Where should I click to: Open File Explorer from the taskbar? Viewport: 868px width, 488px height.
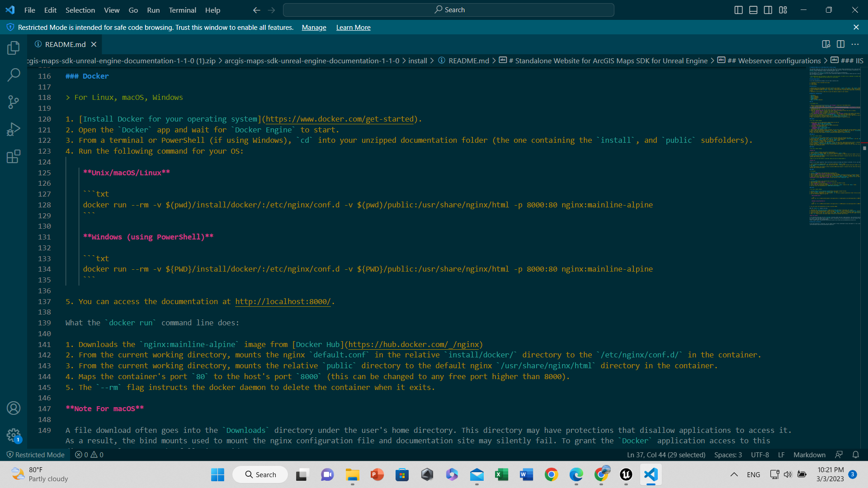point(352,474)
